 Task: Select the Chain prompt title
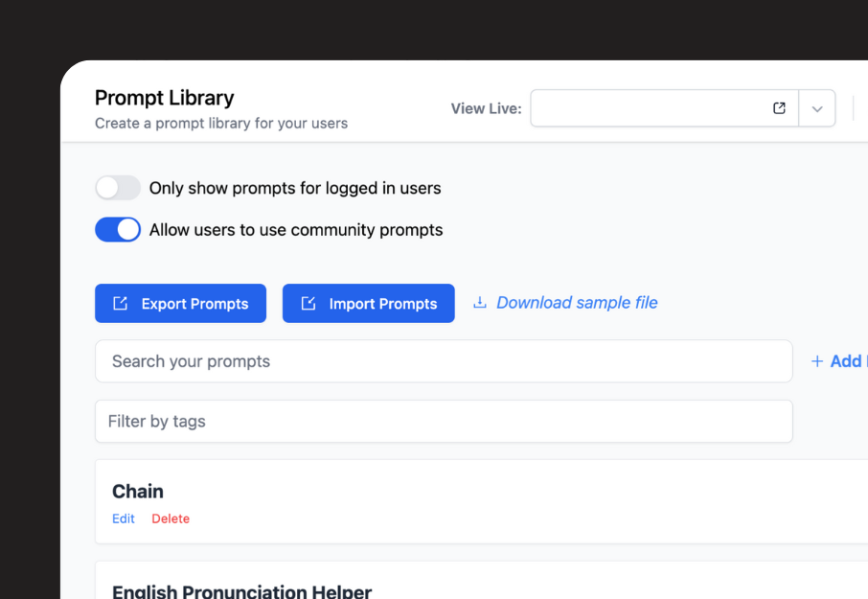point(138,492)
